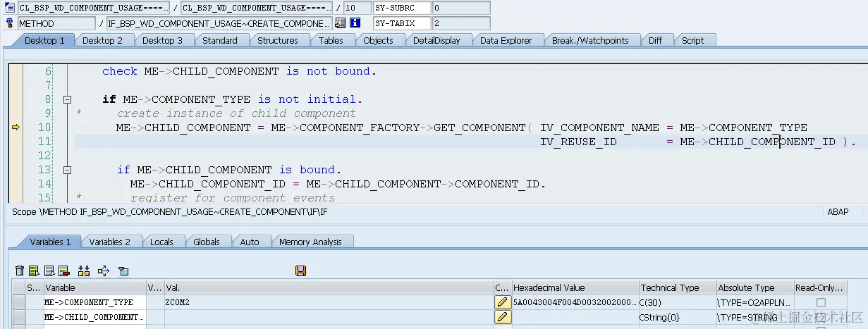This screenshot has height=329, width=868.
Task: Toggle Read-Only checkbox for ME->CHILD_COMPONENT row
Action: tap(821, 317)
